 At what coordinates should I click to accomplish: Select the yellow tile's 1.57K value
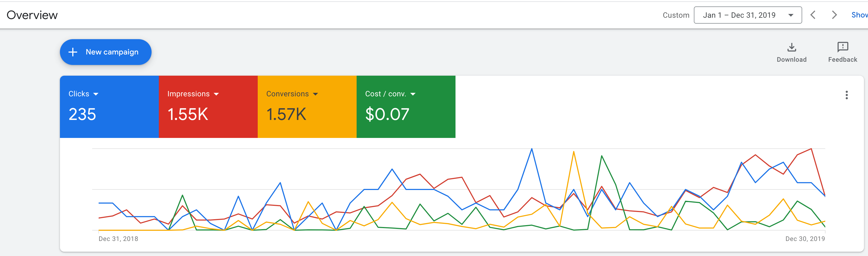(x=286, y=114)
